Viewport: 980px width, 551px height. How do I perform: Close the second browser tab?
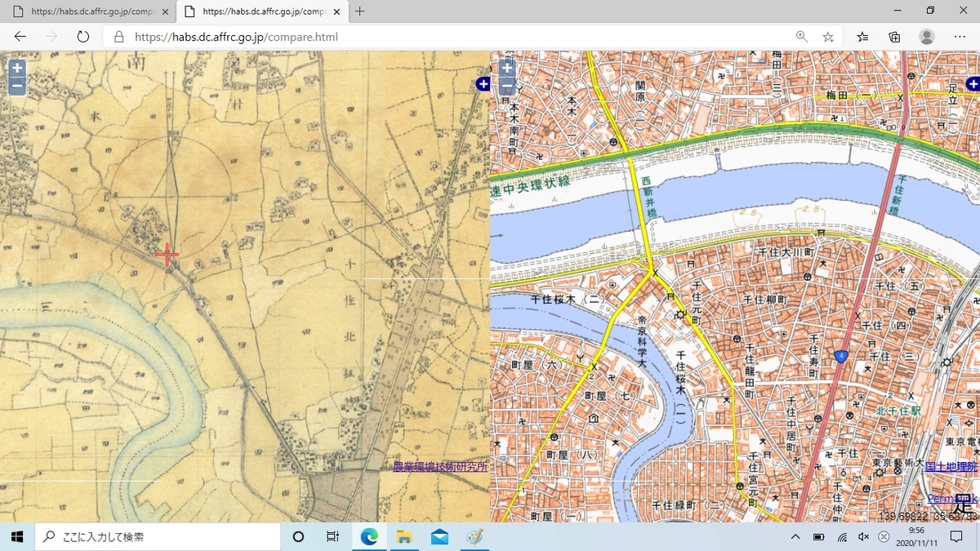pos(336,11)
